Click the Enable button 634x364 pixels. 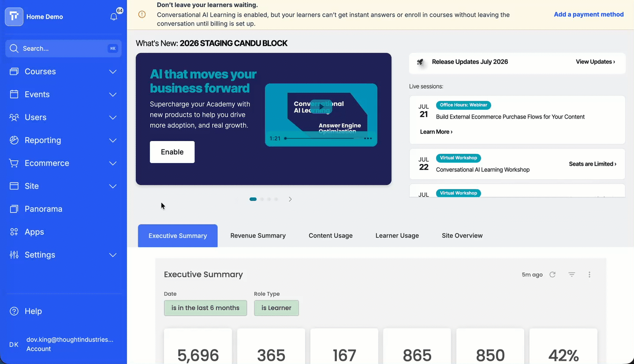point(172,152)
